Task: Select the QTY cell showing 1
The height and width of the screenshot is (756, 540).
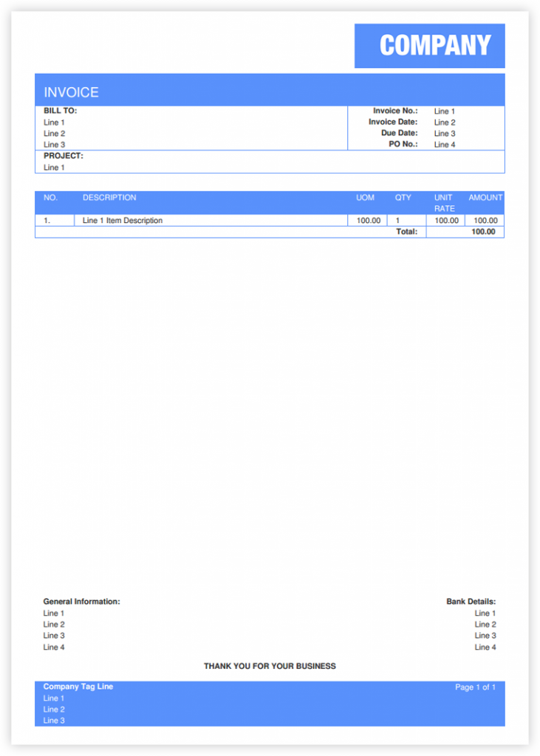Action: pos(398,221)
